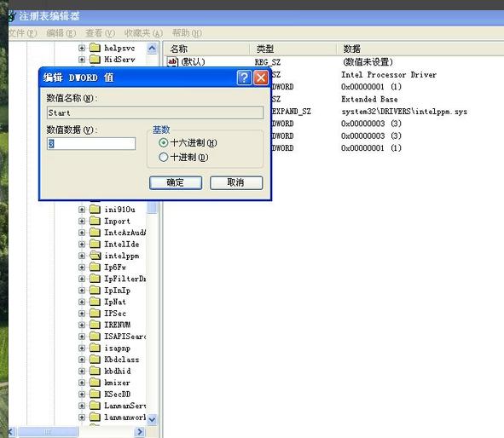
Task: Select the IntcAzAud tree item
Action: [x=125, y=233]
